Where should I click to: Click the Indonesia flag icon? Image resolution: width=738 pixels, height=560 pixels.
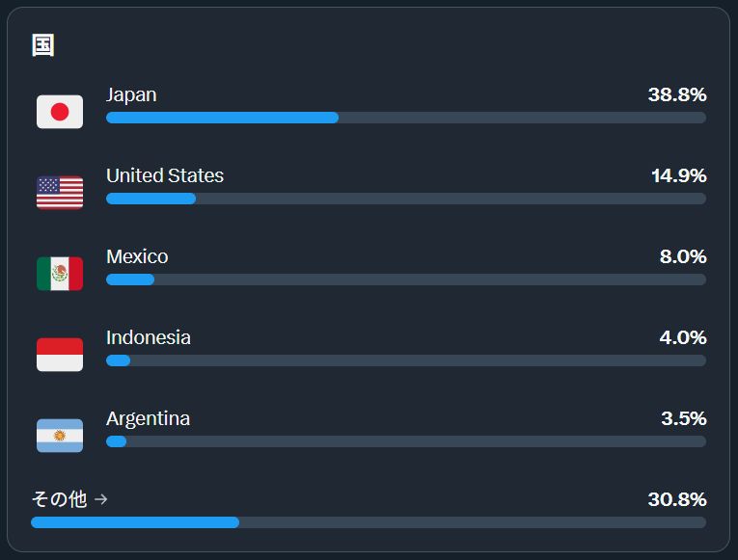pos(60,355)
